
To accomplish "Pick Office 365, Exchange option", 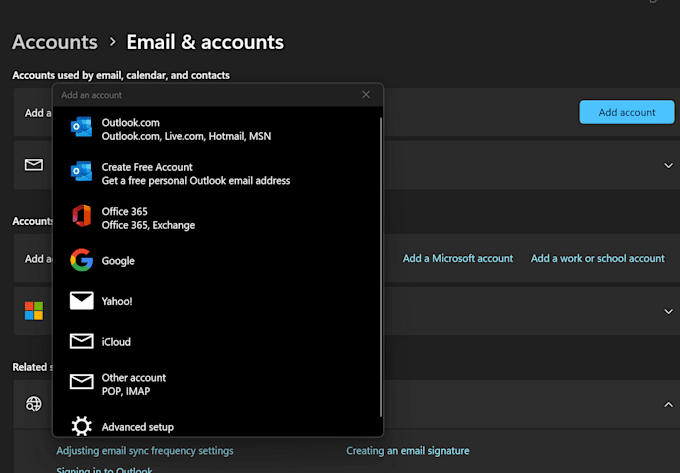I will (217, 218).
